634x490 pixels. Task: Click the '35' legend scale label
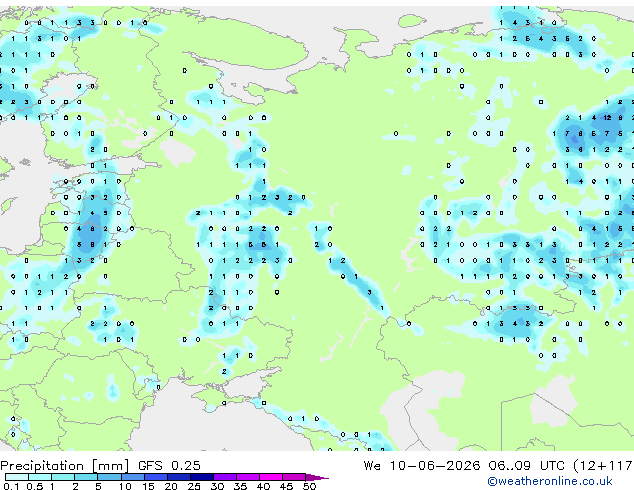tap(241, 486)
